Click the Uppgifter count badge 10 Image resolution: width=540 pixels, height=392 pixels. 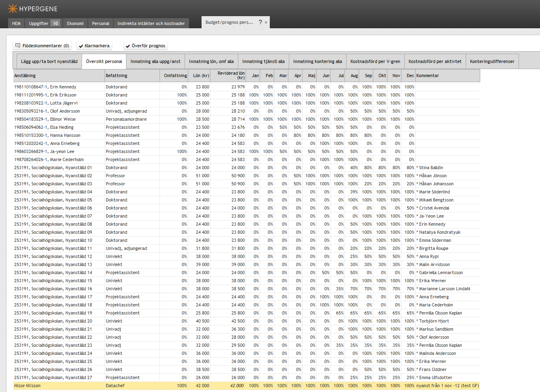pyautogui.click(x=55, y=23)
